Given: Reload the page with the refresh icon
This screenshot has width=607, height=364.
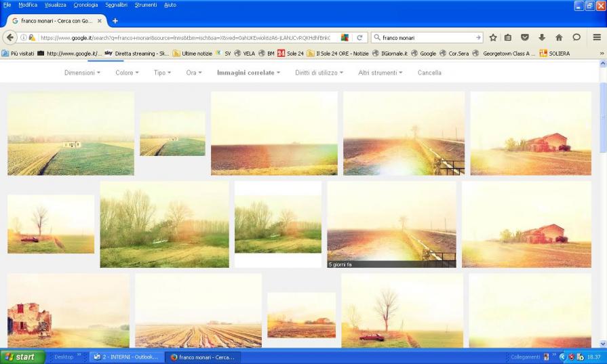Looking at the screenshot, I should click(359, 38).
